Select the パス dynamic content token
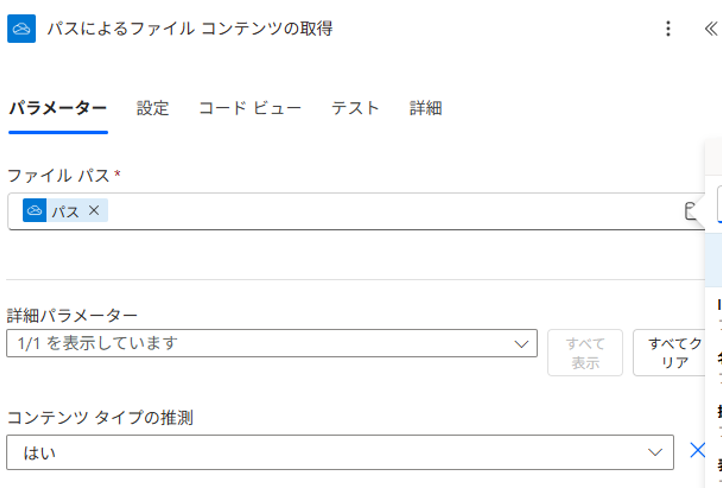 point(65,211)
